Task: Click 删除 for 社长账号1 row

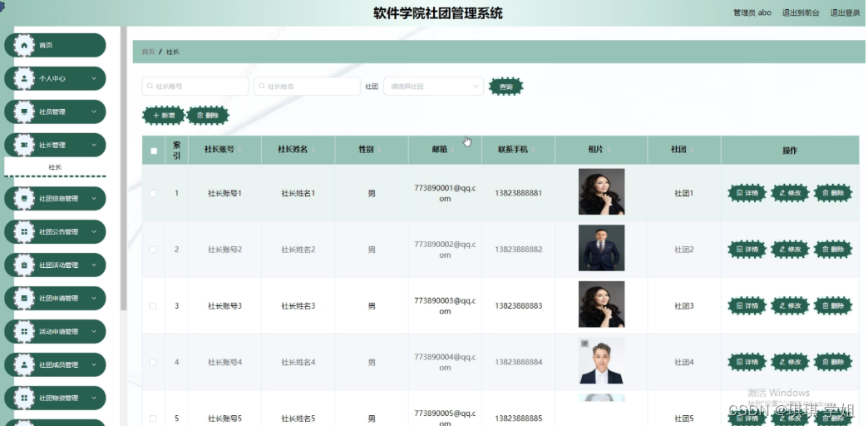Action: point(833,193)
